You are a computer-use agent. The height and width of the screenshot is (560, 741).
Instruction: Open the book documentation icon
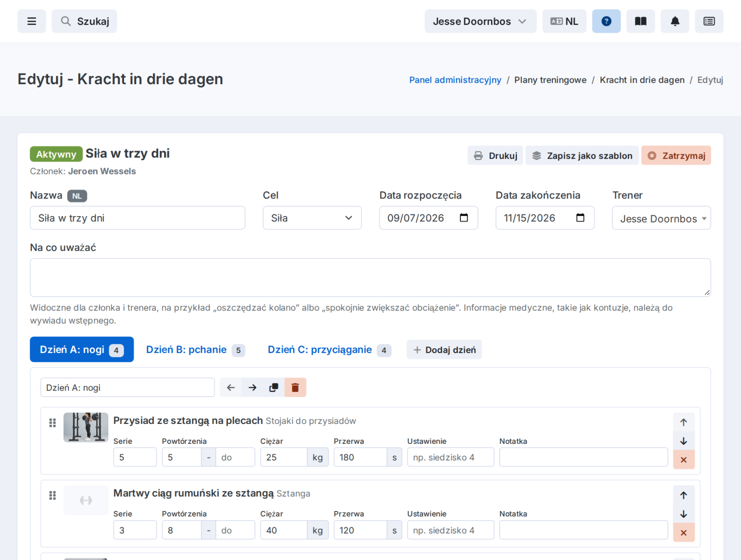coord(641,21)
